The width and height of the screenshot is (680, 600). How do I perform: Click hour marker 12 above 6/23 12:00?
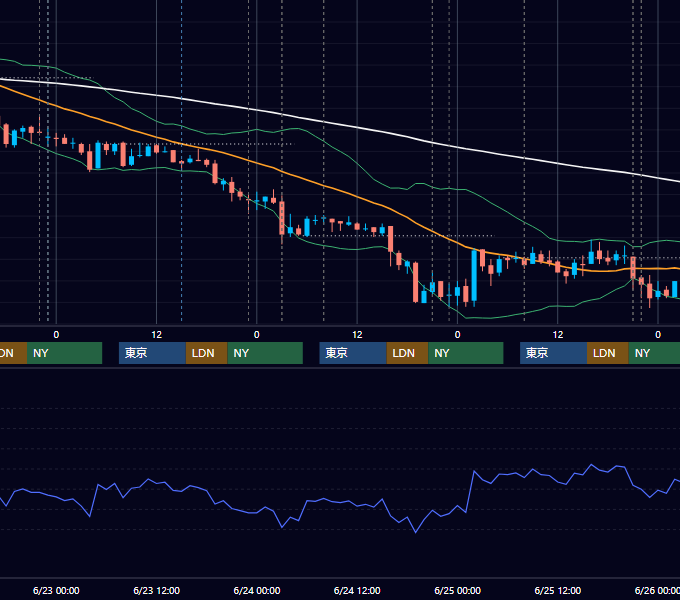(157, 335)
